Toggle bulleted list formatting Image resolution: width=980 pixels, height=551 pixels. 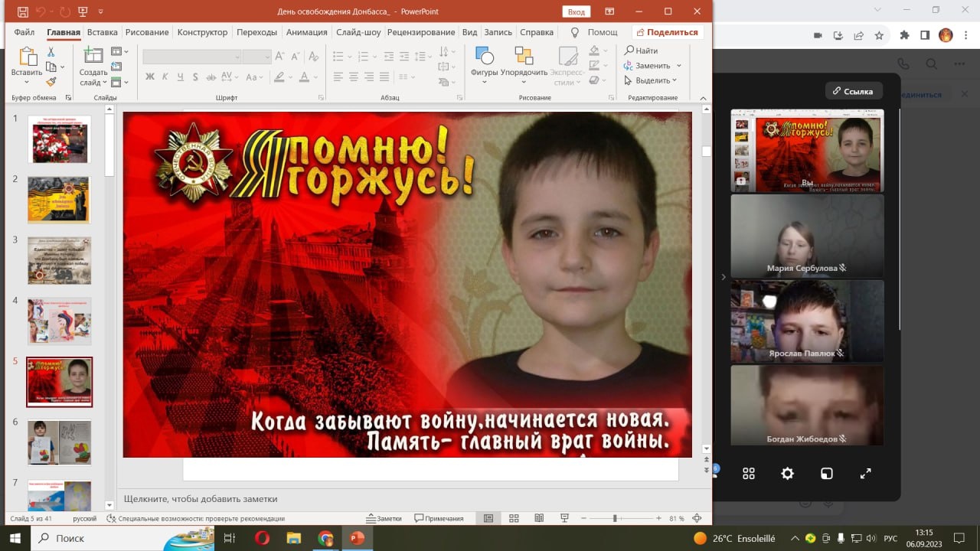(338, 56)
